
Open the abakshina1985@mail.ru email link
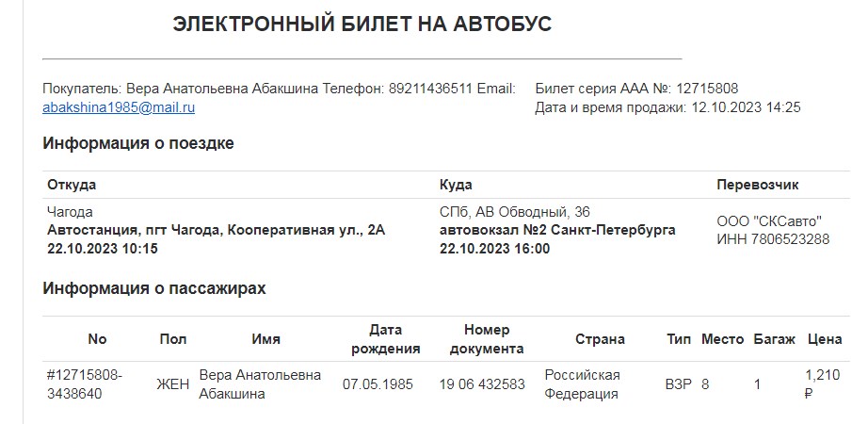[119, 107]
